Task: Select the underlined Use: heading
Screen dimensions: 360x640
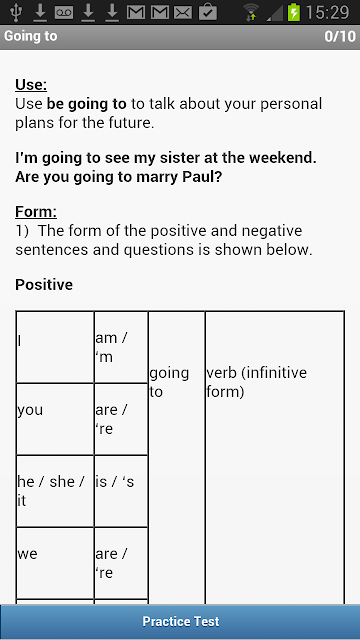Action: click(x=31, y=85)
